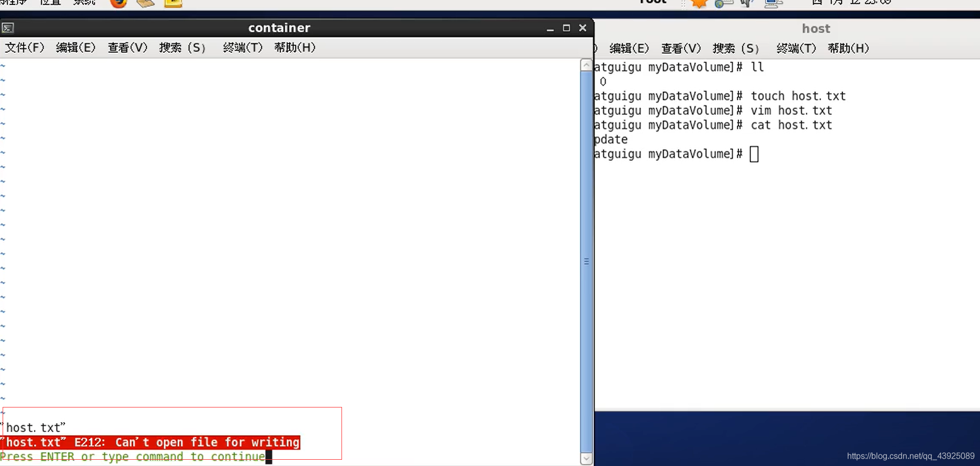Click the E212 can't open file error line
The width and height of the screenshot is (980, 466).
pyautogui.click(x=151, y=442)
